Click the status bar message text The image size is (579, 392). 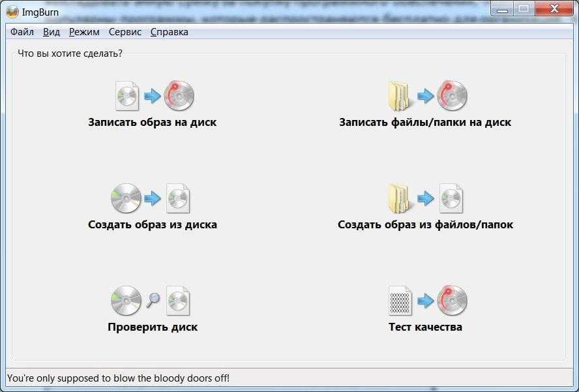click(x=118, y=378)
